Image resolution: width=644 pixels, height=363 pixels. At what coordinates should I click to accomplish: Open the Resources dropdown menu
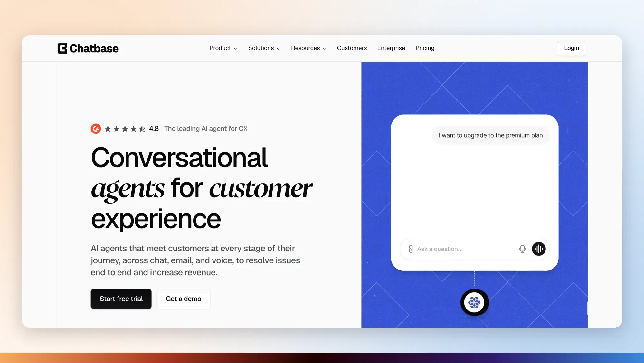[x=308, y=48]
